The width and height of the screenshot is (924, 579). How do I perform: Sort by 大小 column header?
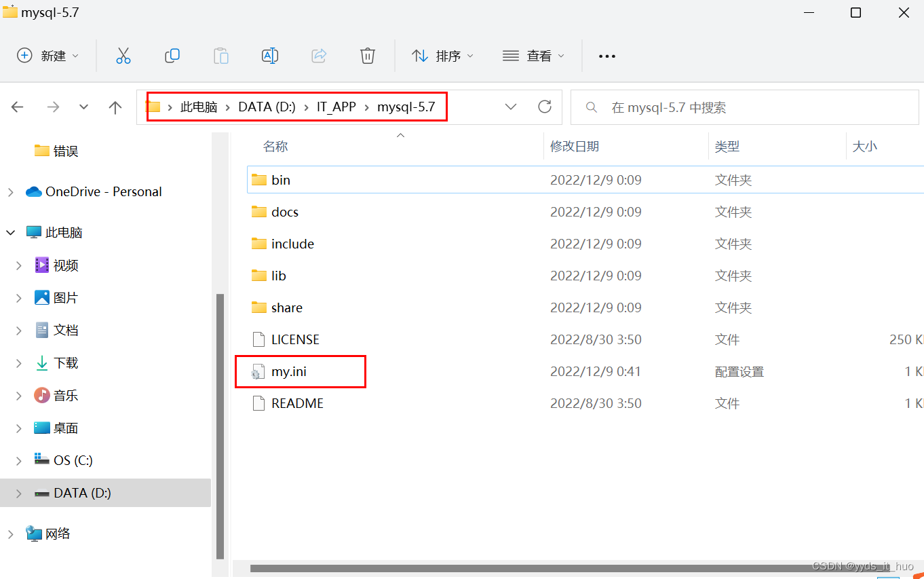coord(865,146)
